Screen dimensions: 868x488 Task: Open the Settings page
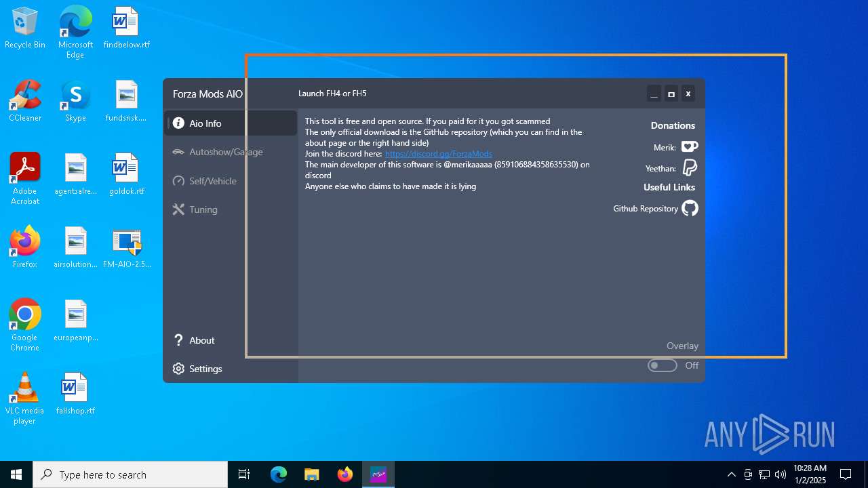click(x=231, y=369)
